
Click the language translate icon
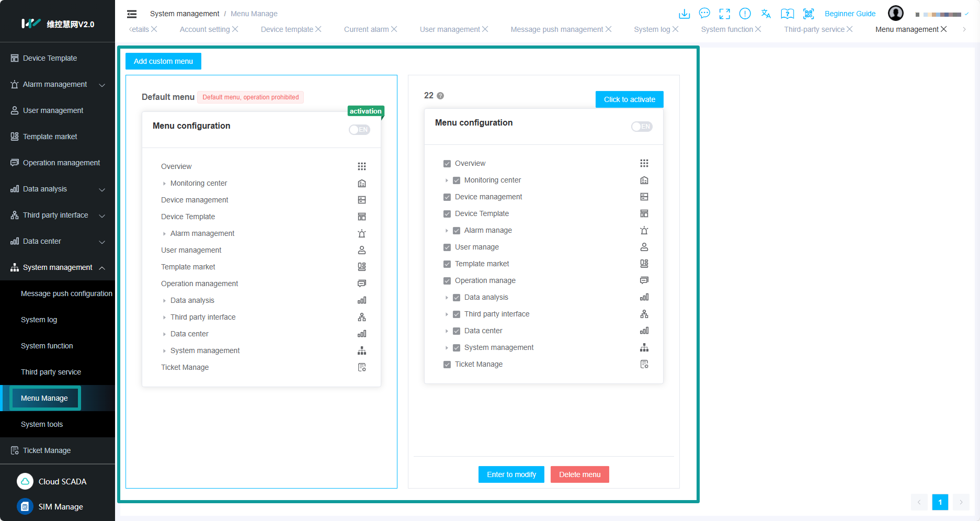[766, 14]
